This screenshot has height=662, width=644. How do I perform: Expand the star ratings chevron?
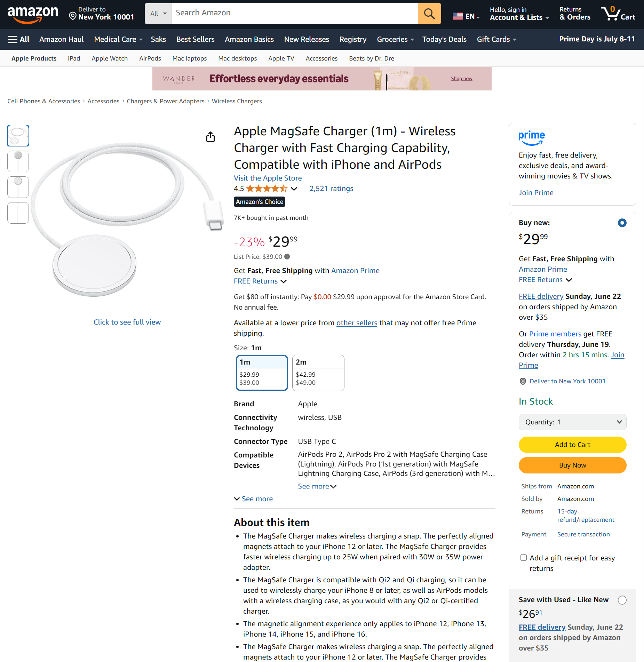pos(294,189)
